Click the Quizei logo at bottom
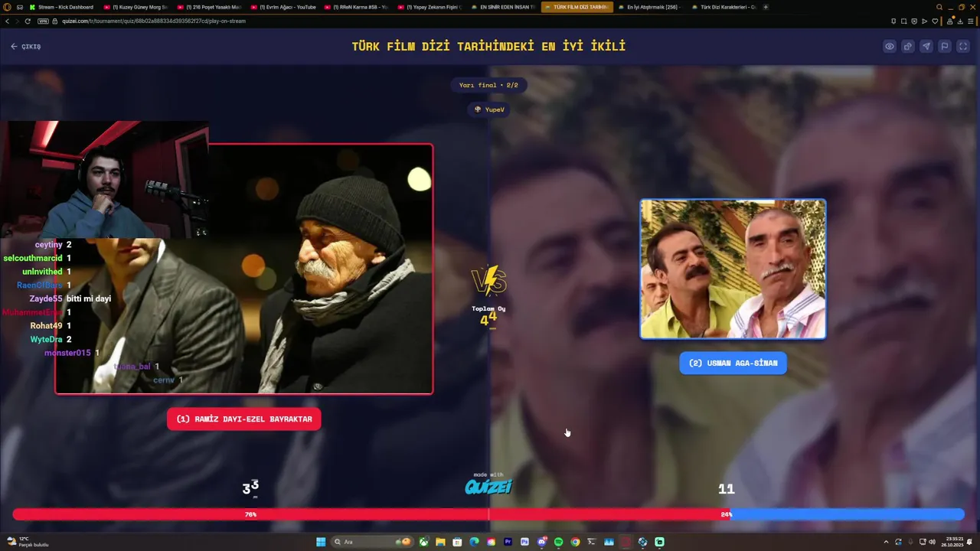This screenshot has width=980, height=551. point(488,486)
